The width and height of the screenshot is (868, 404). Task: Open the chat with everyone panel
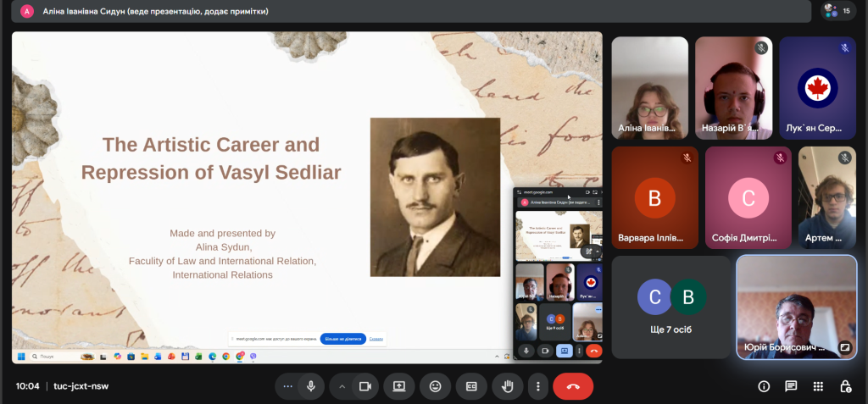click(791, 386)
